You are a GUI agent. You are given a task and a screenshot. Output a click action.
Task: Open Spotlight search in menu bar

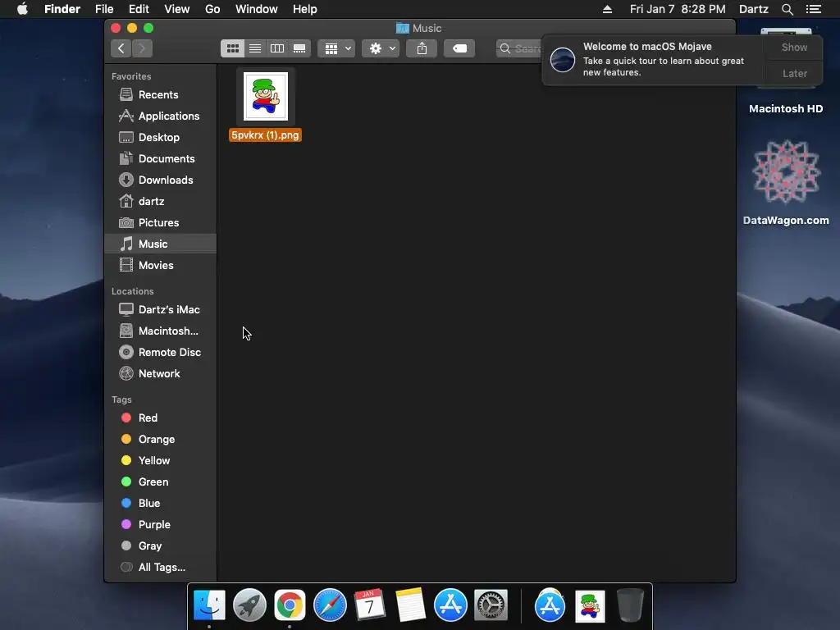[x=787, y=9]
